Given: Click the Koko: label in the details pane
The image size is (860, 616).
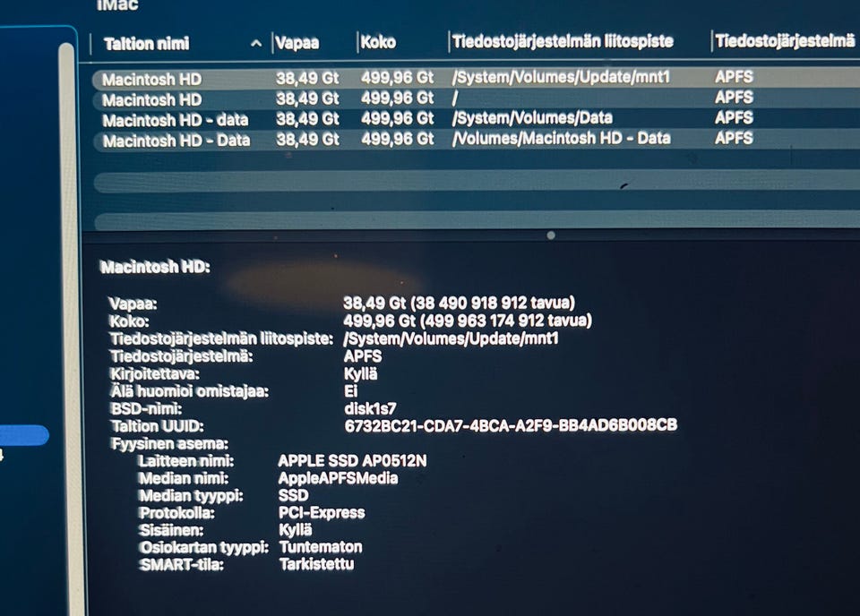Looking at the screenshot, I should tap(129, 321).
